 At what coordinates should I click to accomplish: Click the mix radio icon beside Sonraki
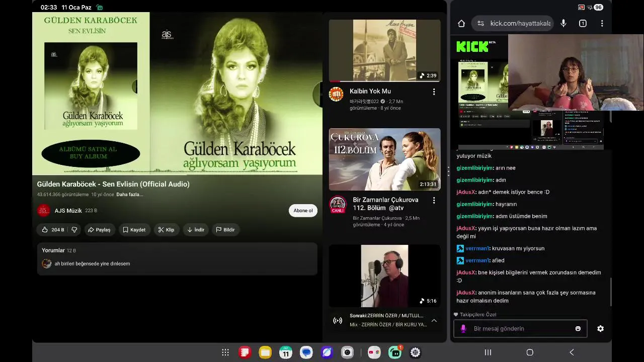[338, 320]
